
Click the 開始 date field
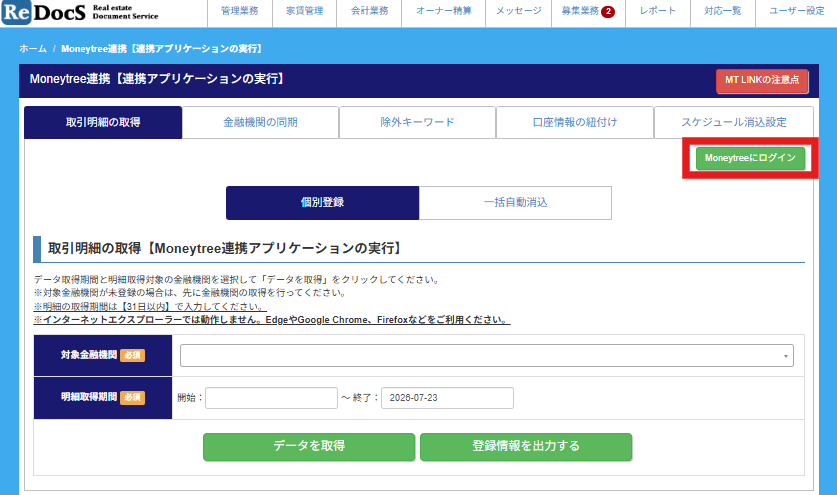point(271,398)
